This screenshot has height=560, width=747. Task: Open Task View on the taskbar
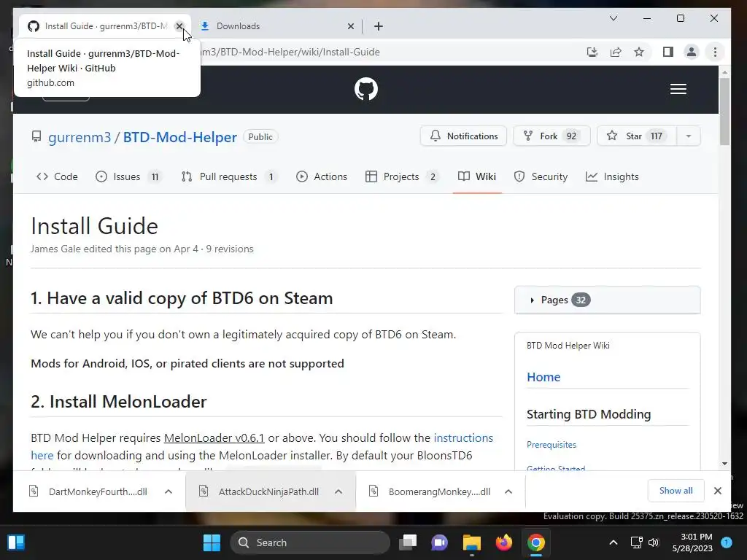pyautogui.click(x=408, y=542)
